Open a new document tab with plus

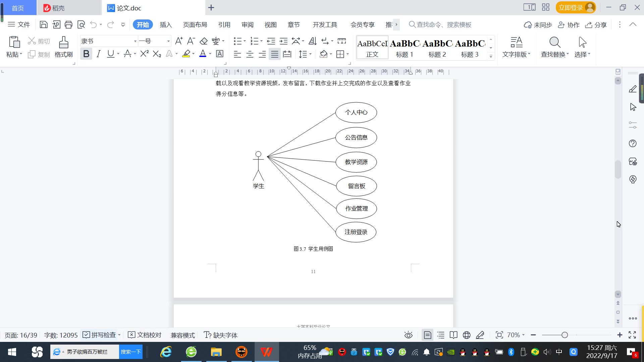coord(211,7)
